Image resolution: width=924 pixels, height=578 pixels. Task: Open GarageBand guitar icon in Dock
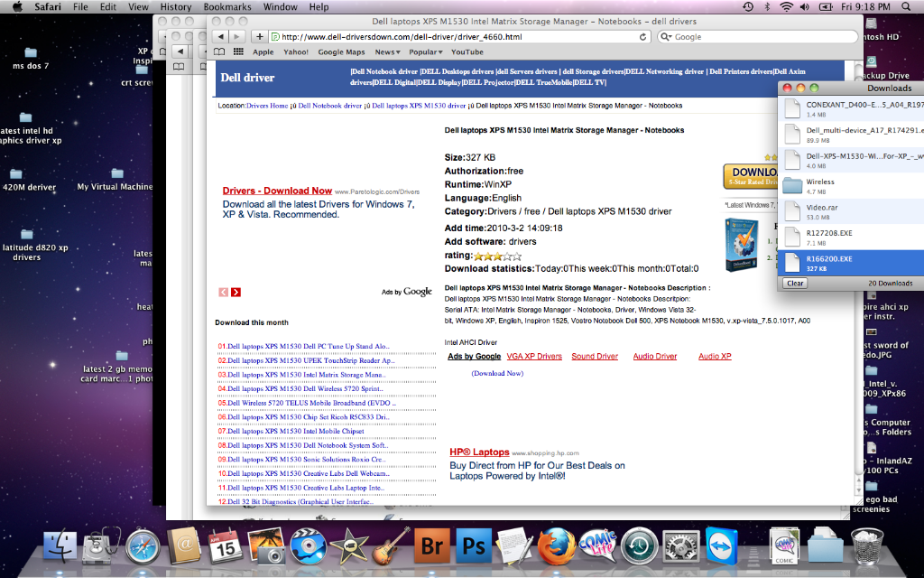coord(391,546)
